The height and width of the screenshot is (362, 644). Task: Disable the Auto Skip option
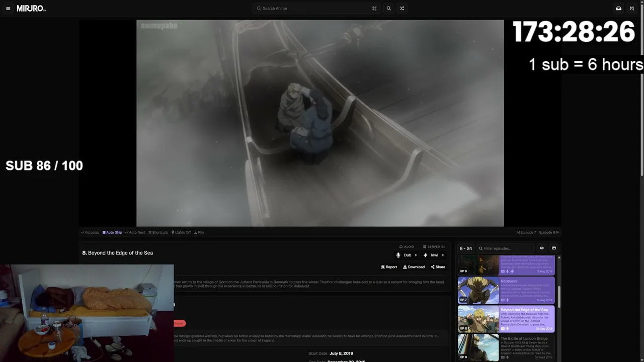112,232
